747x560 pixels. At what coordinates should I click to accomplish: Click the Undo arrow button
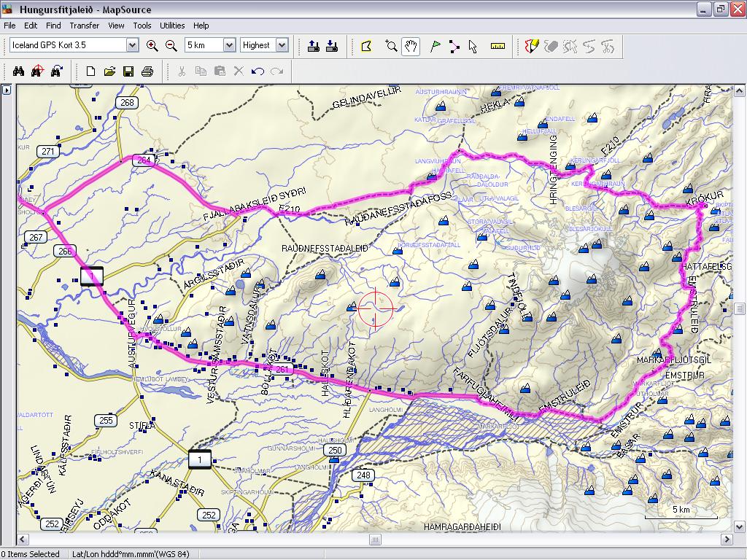click(x=258, y=71)
